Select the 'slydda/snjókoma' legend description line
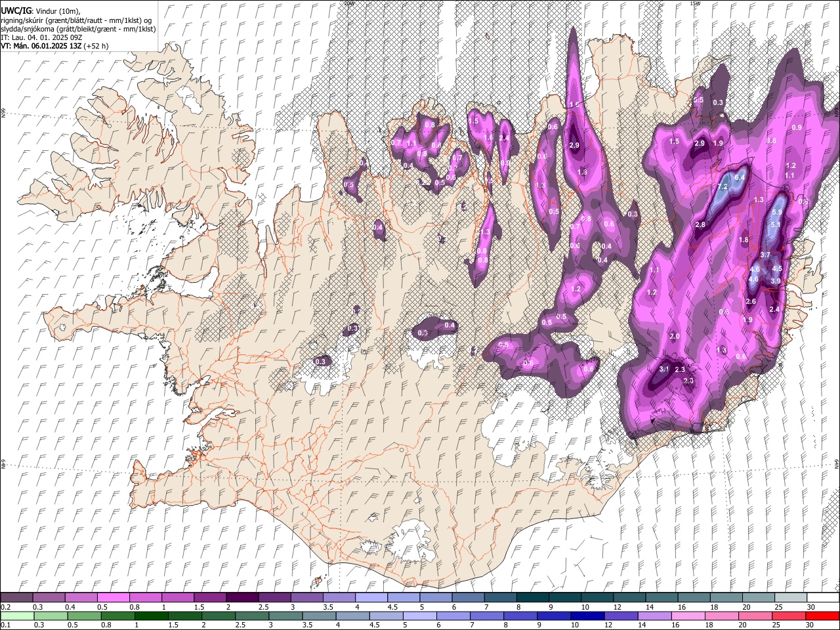 pyautogui.click(x=78, y=29)
